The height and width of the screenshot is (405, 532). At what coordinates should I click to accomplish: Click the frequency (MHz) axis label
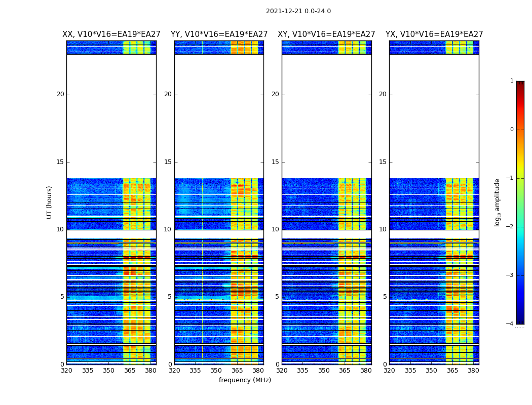[245, 380]
